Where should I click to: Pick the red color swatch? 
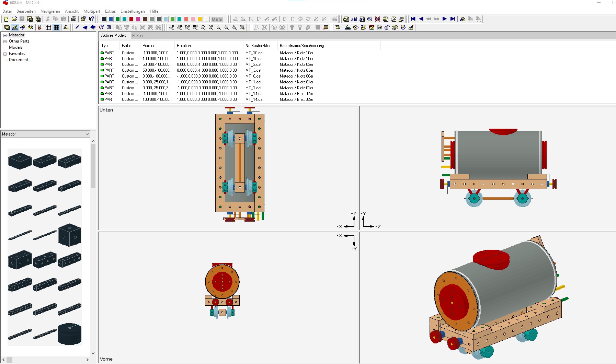(x=131, y=19)
